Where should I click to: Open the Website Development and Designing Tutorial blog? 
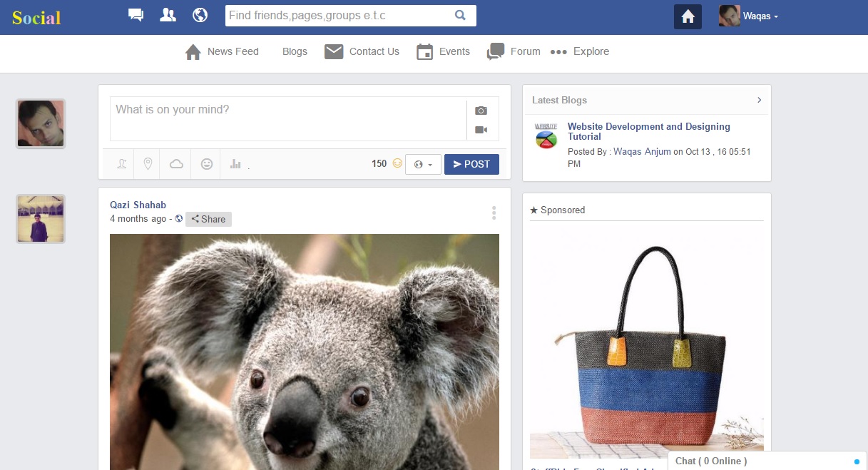click(649, 131)
